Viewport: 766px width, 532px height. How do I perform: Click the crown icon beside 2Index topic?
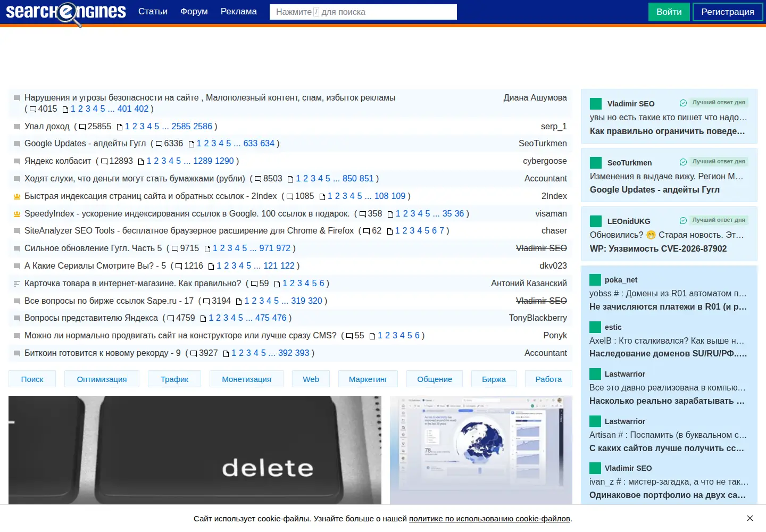[17, 196]
